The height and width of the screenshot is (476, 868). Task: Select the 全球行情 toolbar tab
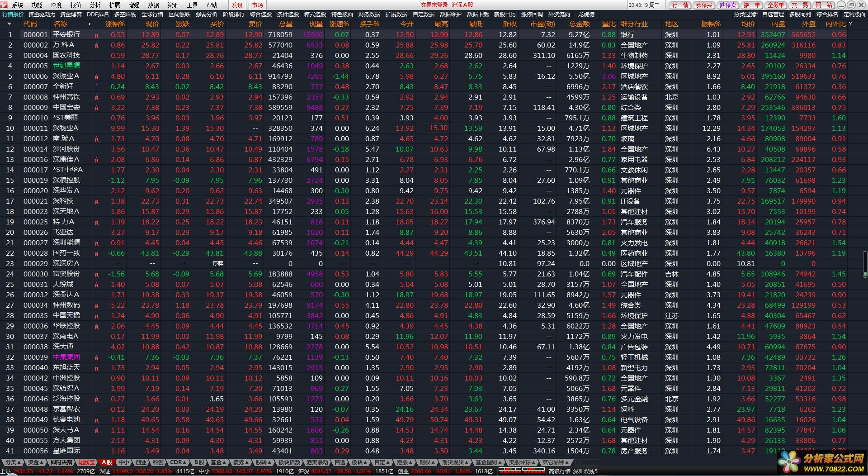152,14
